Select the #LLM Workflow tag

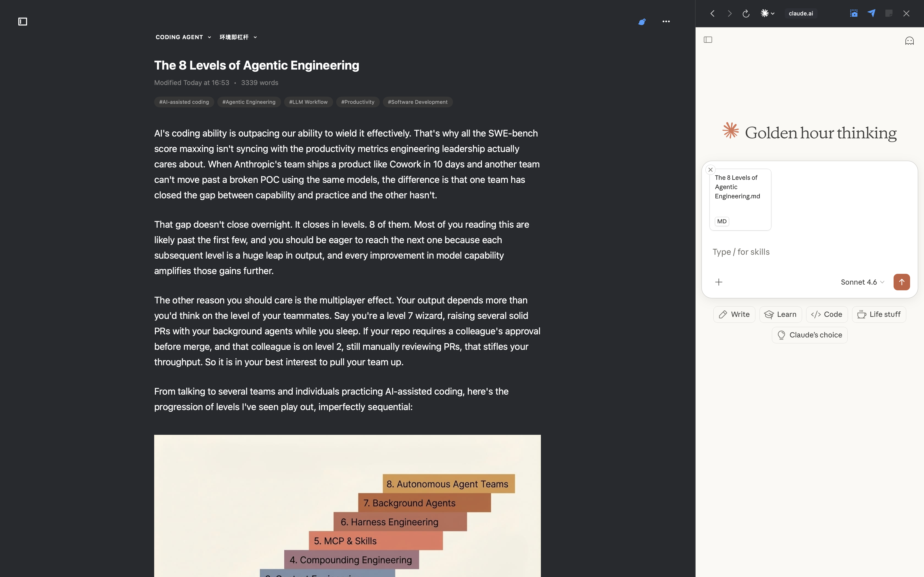click(308, 102)
